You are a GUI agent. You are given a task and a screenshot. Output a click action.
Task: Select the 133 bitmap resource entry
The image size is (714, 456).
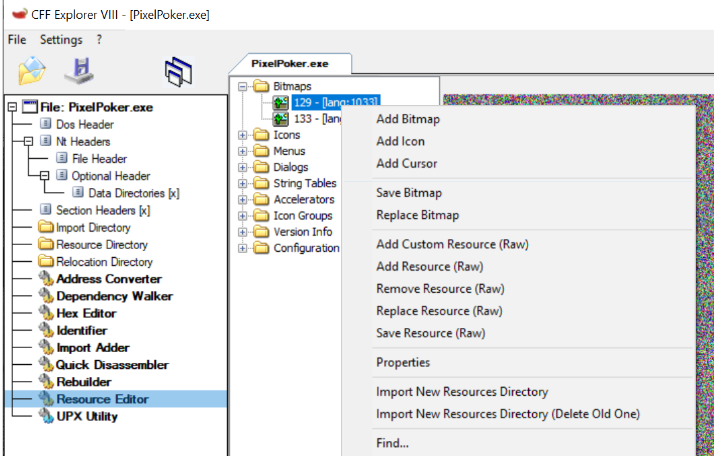click(317, 119)
